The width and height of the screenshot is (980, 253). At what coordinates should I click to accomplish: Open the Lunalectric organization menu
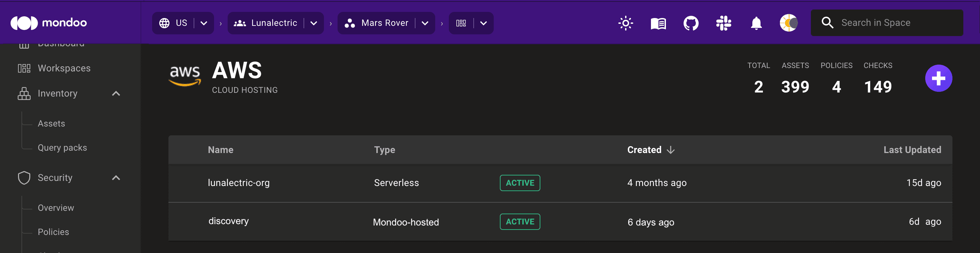313,23
